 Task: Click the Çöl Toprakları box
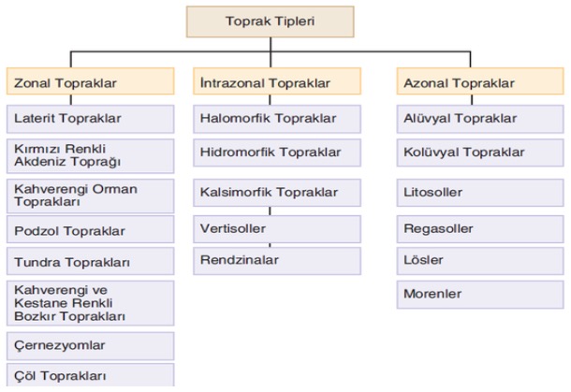pos(90,376)
